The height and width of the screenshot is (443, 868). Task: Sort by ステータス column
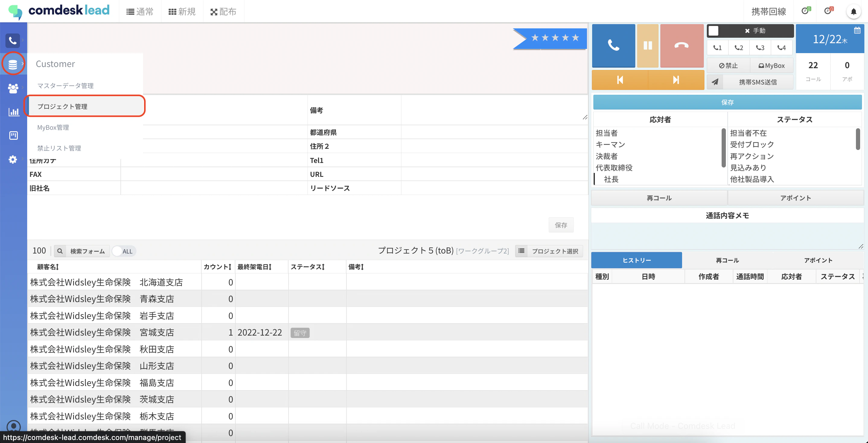click(x=308, y=267)
